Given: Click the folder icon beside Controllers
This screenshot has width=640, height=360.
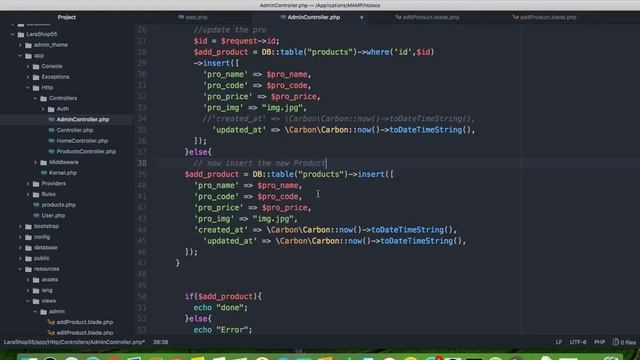Looking at the screenshot, I should point(44,98).
